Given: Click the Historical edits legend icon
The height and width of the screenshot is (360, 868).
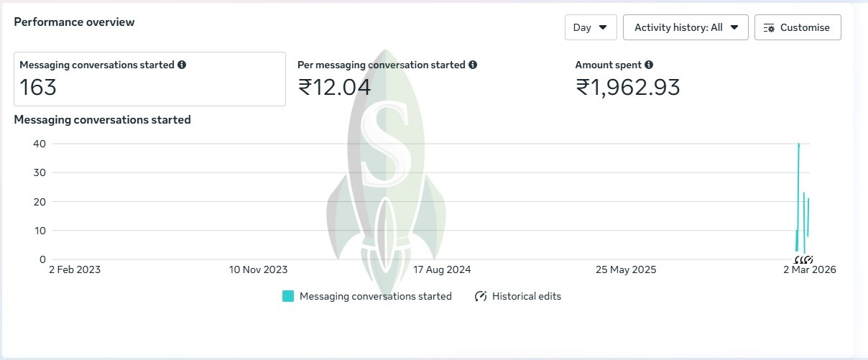Looking at the screenshot, I should (x=481, y=296).
